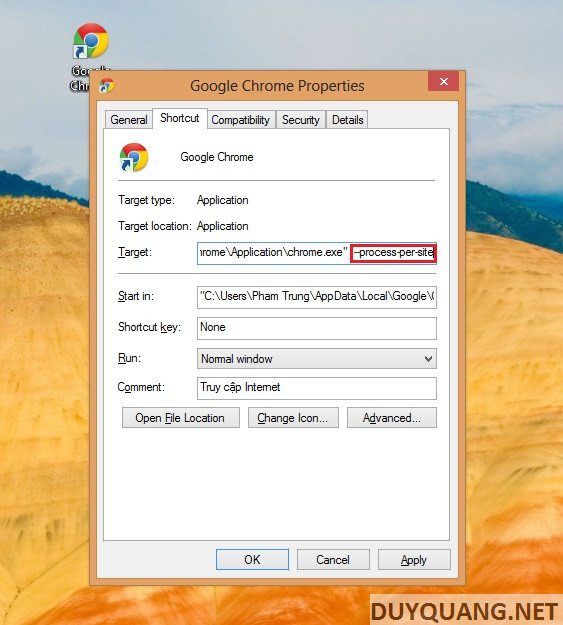Viewport: 563px width, 625px height.
Task: Click the Cancel button
Action: 333,560
